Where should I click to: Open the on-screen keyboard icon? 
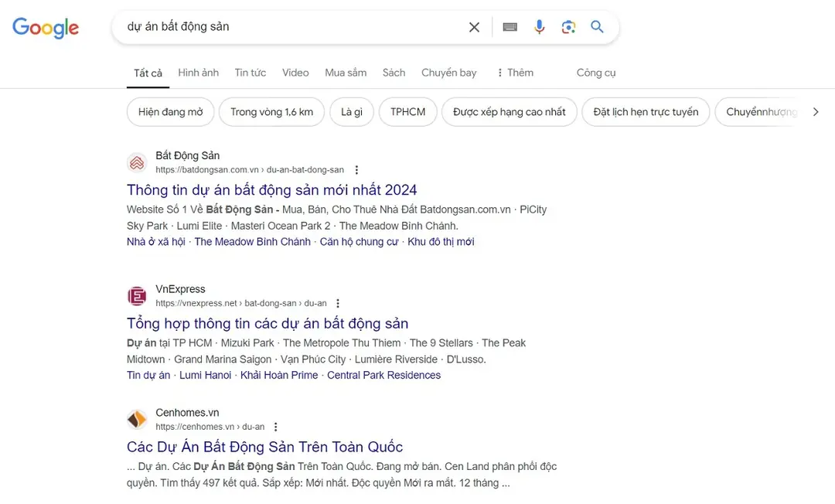point(510,26)
